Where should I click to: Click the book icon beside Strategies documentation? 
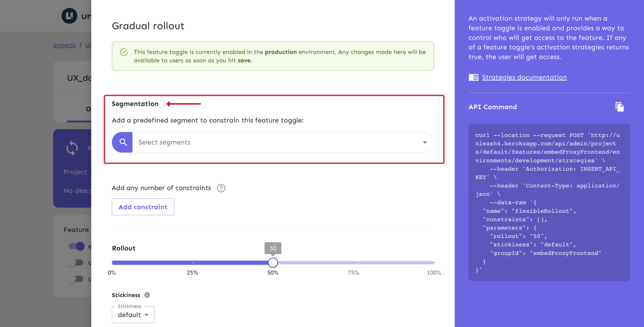[473, 77]
